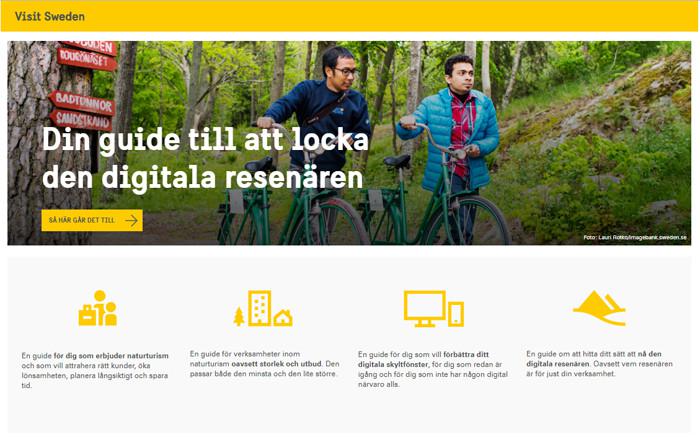
Task: Click the mountain path icon
Action: point(600,308)
